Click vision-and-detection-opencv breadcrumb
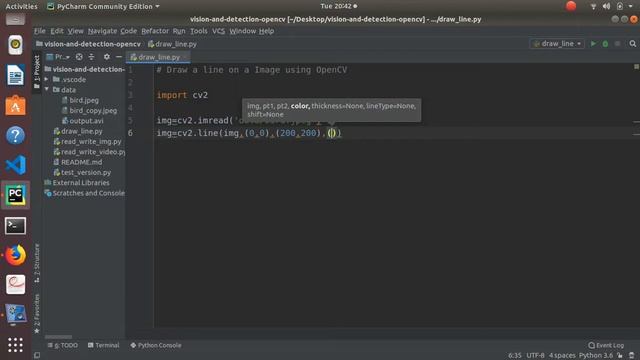The width and height of the screenshot is (640, 360). (x=88, y=44)
